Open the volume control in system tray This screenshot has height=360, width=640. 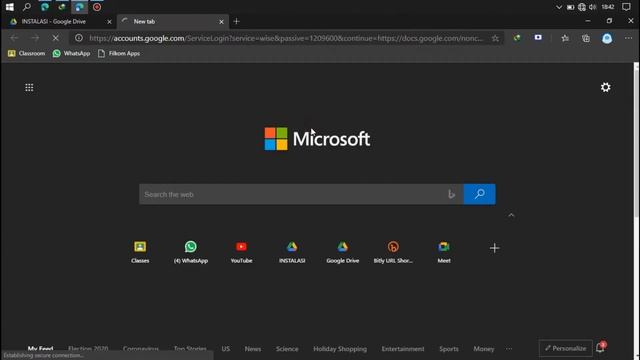[x=593, y=7]
